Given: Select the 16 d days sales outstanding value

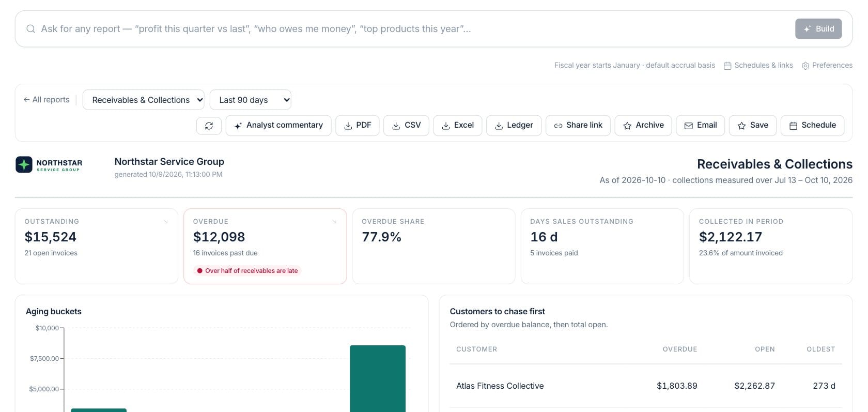Looking at the screenshot, I should (544, 237).
